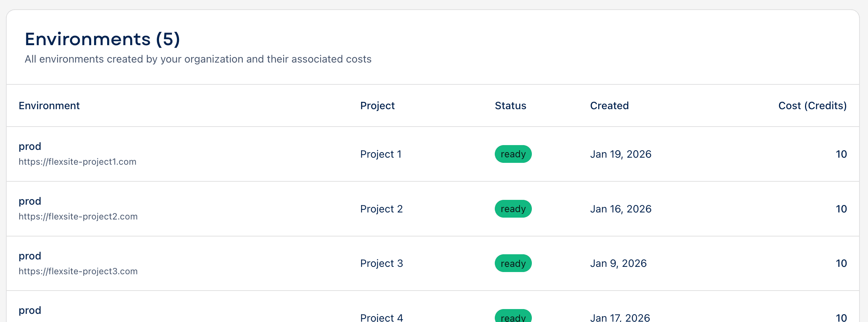Sort by Cost (Credits) column header
The image size is (868, 322).
point(812,105)
